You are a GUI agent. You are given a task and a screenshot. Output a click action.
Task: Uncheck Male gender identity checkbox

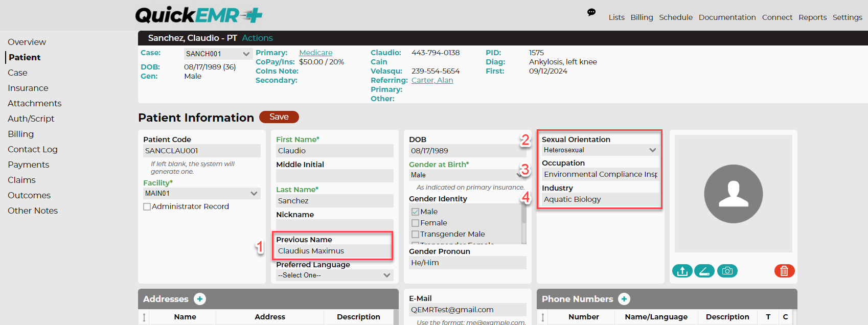pos(415,212)
